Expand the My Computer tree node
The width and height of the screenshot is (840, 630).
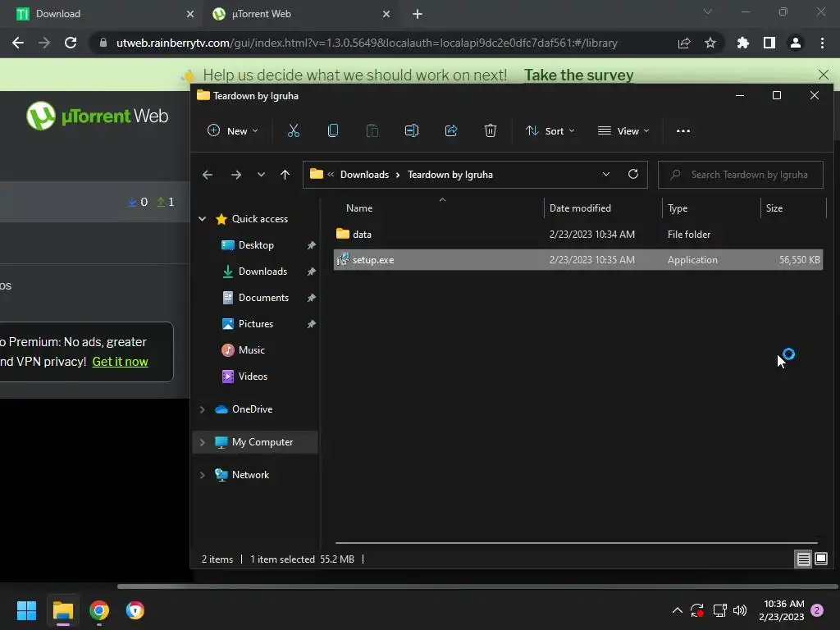(x=203, y=442)
